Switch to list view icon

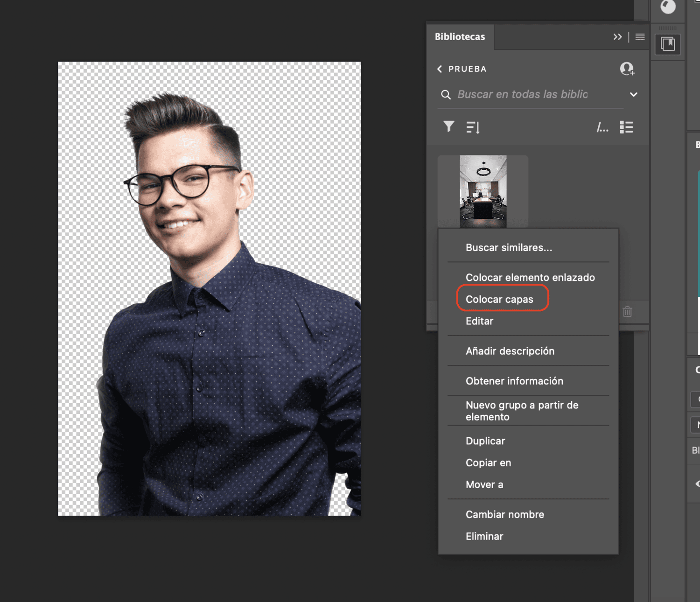[626, 127]
